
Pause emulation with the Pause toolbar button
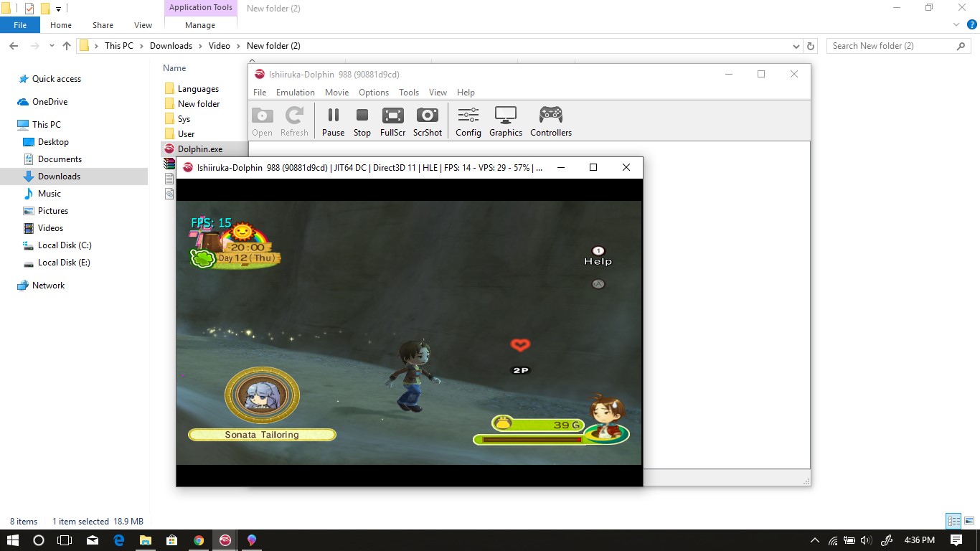pyautogui.click(x=333, y=121)
